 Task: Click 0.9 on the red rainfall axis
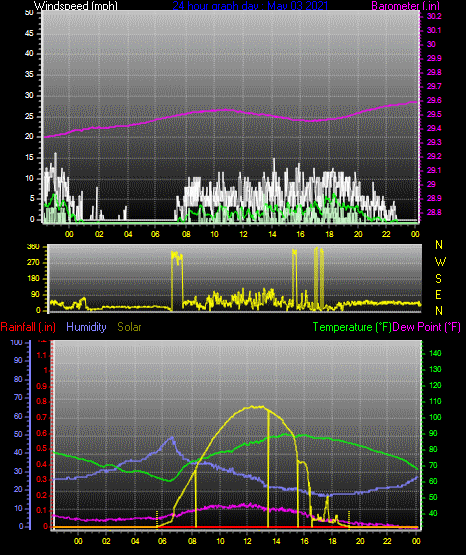point(42,386)
